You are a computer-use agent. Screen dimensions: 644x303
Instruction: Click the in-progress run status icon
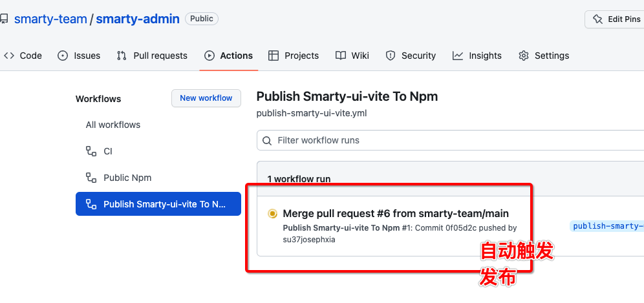(272, 213)
